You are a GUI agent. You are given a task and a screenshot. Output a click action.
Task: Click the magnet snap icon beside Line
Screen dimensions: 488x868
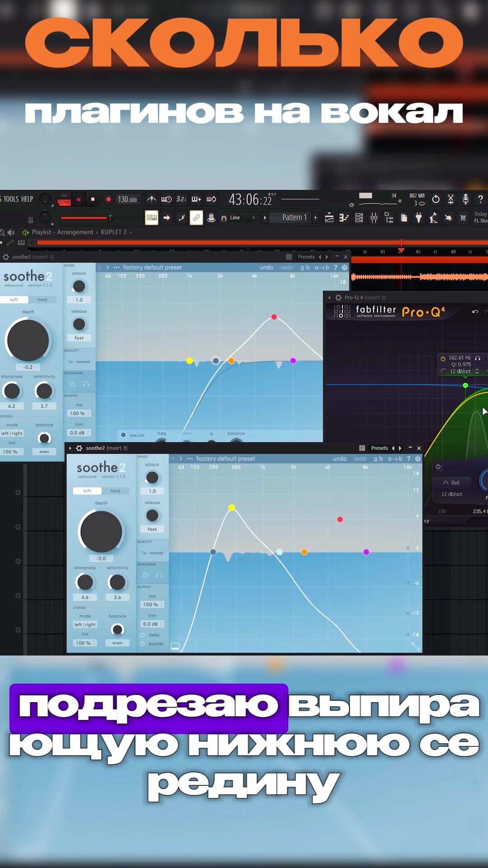coord(224,218)
